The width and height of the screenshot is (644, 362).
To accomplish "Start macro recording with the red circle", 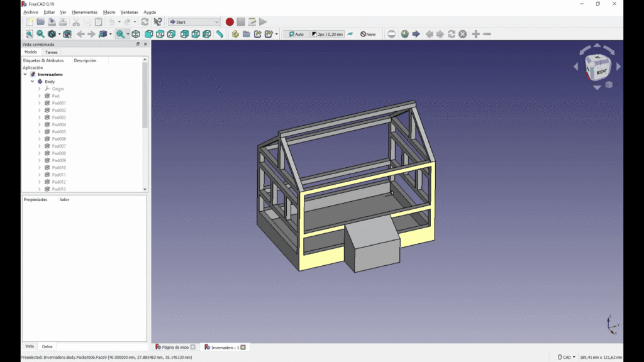I will (x=230, y=22).
